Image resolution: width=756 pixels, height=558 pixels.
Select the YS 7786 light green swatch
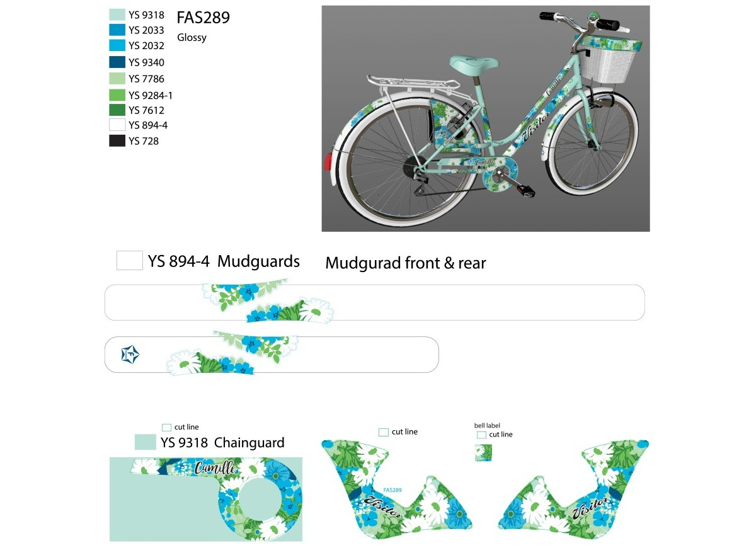(117, 79)
